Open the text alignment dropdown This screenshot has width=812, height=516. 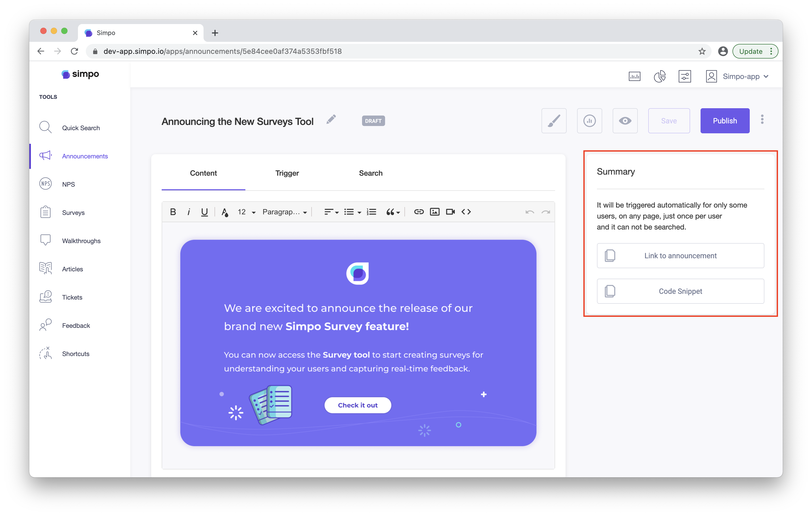331,212
